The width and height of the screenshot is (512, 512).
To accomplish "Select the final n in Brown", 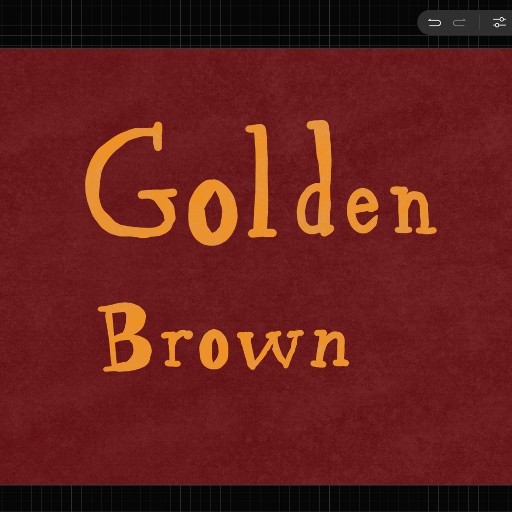I will [x=329, y=347].
